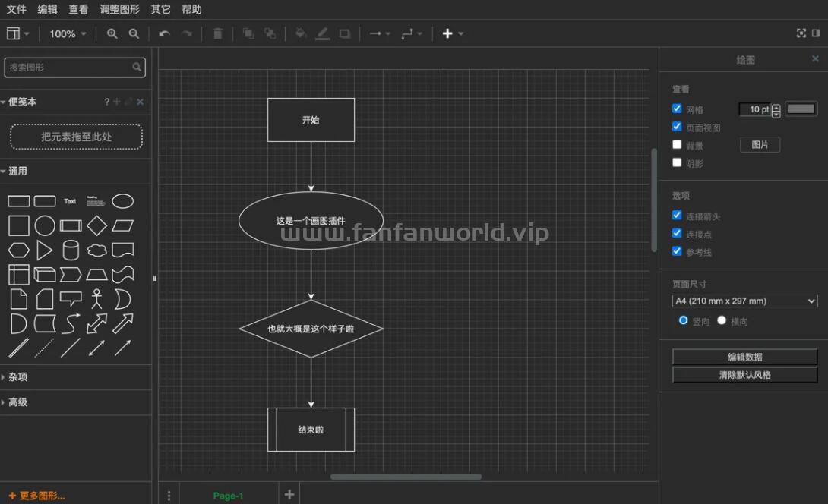Select the cylinder shape in the palette
Screen dimensions: 828x504
point(71,250)
